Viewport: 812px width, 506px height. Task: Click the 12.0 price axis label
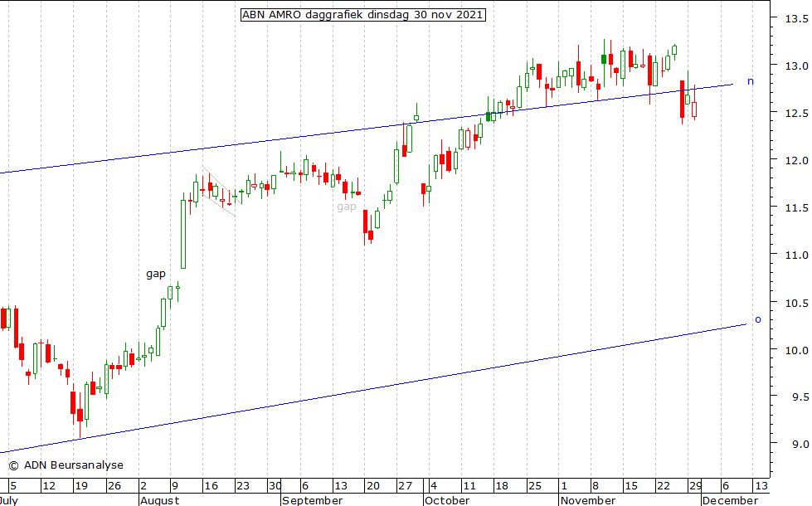point(796,161)
